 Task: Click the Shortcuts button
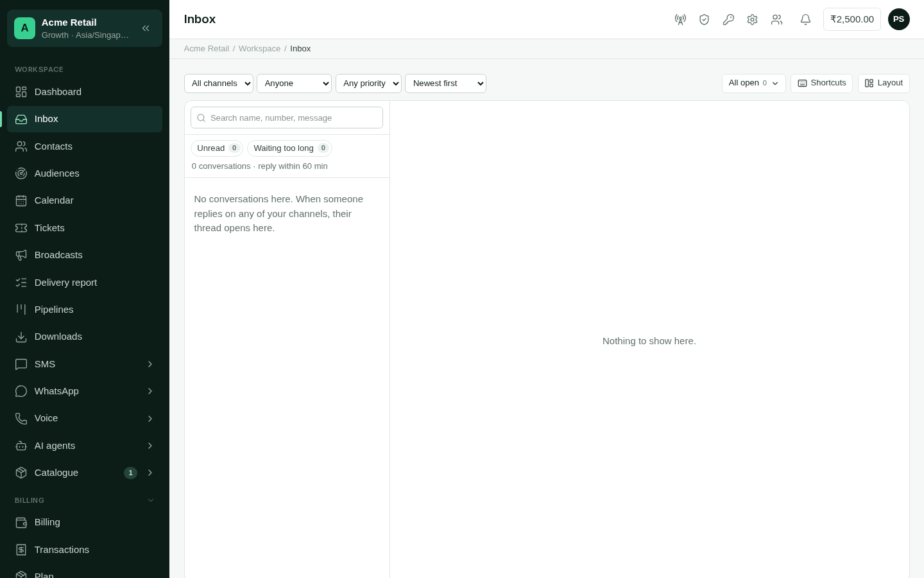pos(821,83)
